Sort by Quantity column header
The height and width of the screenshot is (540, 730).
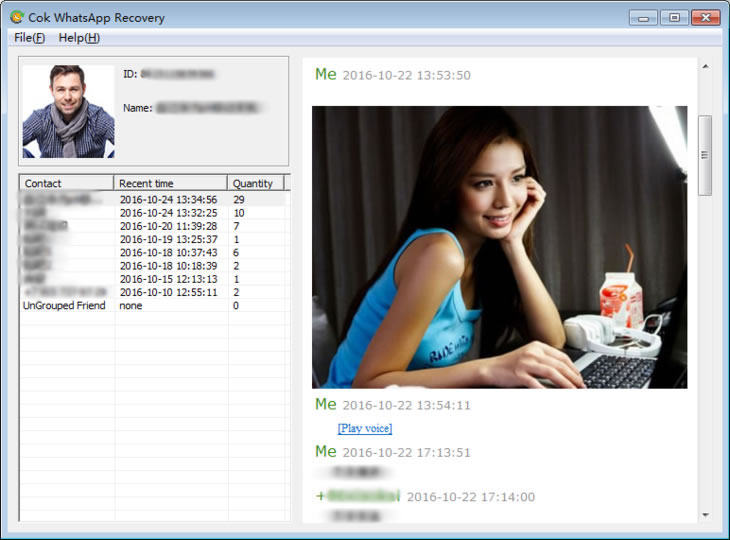(255, 183)
